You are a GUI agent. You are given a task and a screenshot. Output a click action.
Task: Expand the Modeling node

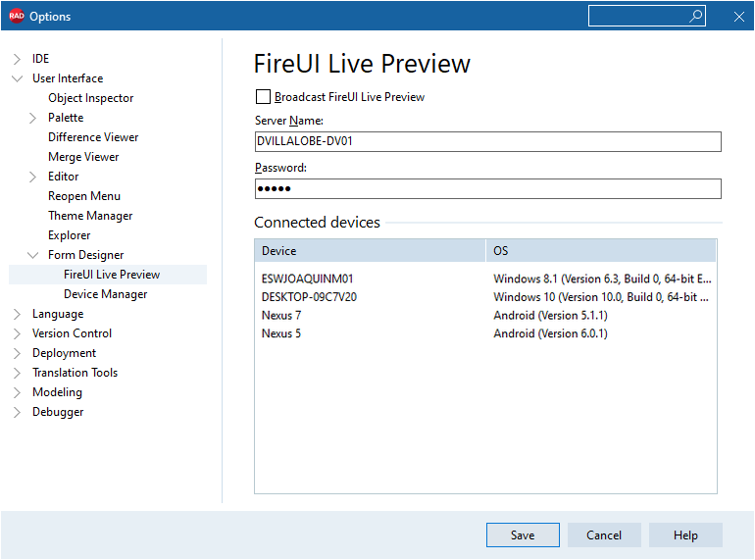tap(17, 392)
